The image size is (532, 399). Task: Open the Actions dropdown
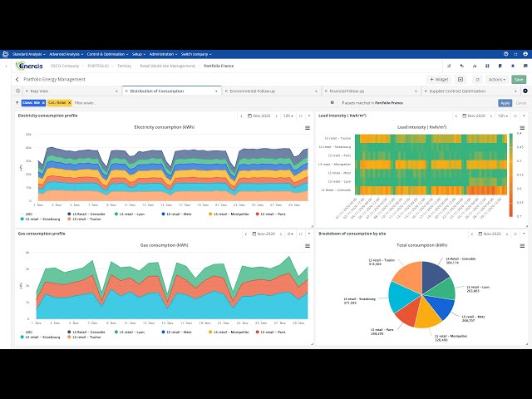[497, 80]
